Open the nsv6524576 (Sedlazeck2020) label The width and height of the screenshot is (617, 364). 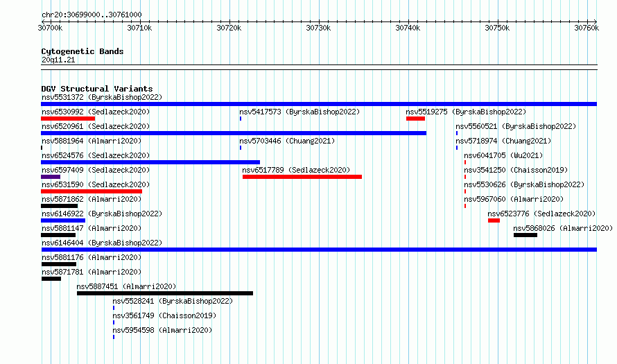click(x=96, y=155)
